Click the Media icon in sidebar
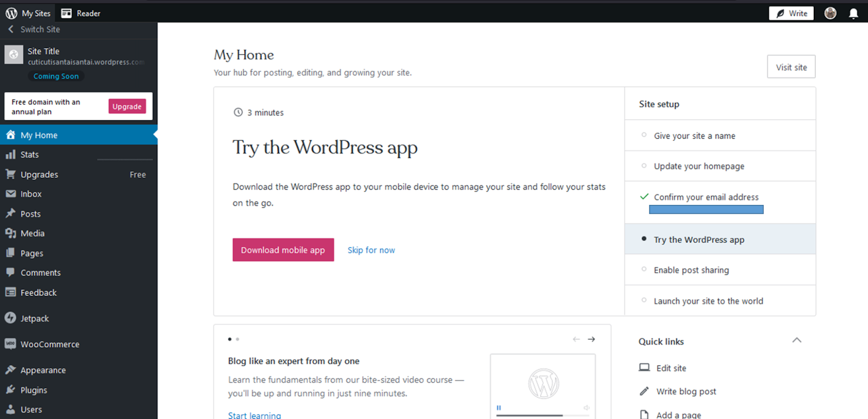 [x=10, y=233]
